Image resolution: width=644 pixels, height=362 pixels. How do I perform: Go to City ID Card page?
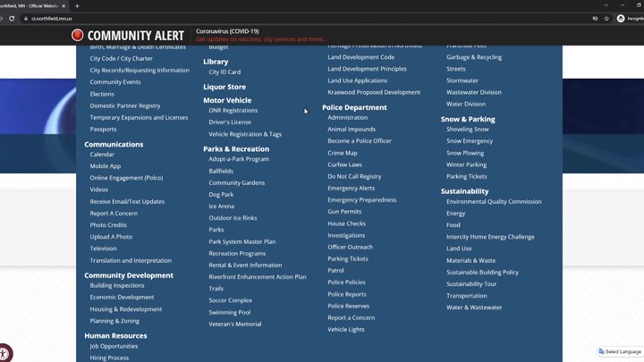point(225,72)
